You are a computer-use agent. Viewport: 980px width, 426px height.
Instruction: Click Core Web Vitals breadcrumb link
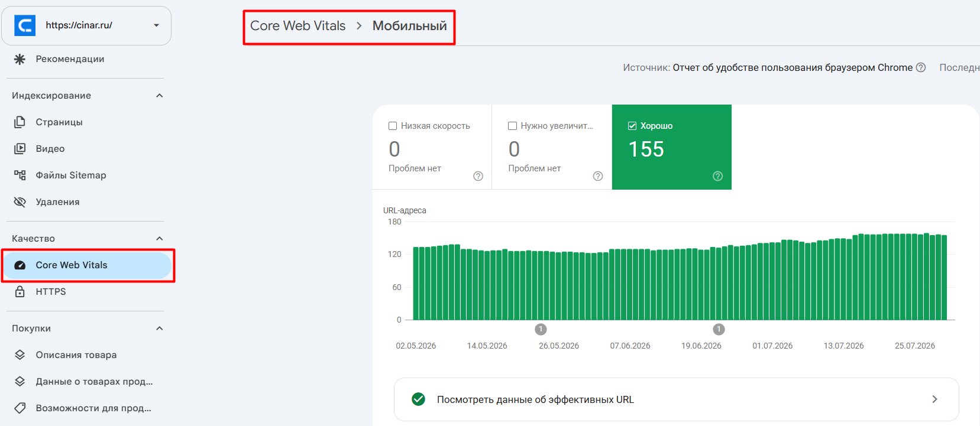pos(297,26)
